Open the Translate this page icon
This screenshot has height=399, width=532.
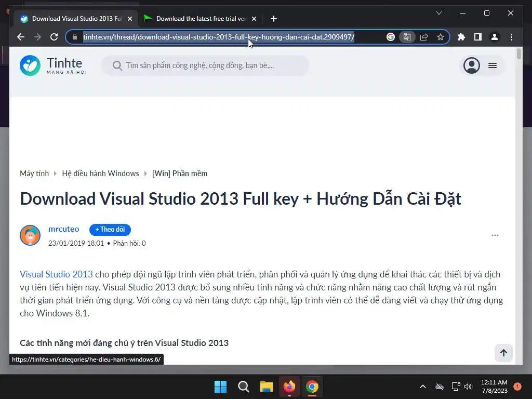pos(407,37)
